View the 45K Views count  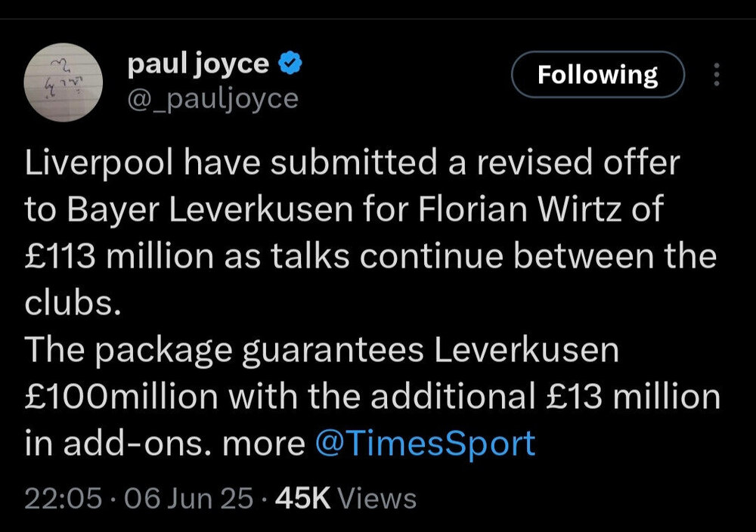tap(346, 499)
